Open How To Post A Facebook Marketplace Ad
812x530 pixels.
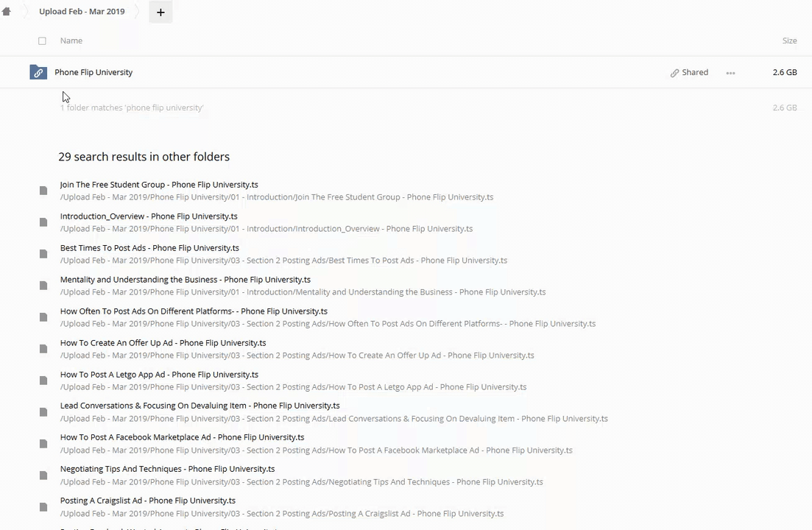click(x=182, y=437)
